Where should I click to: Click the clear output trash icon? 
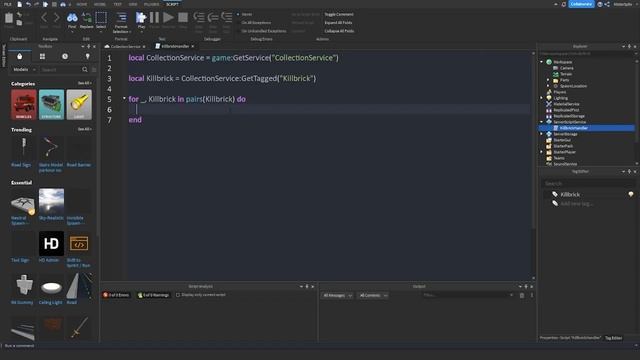[x=522, y=295]
